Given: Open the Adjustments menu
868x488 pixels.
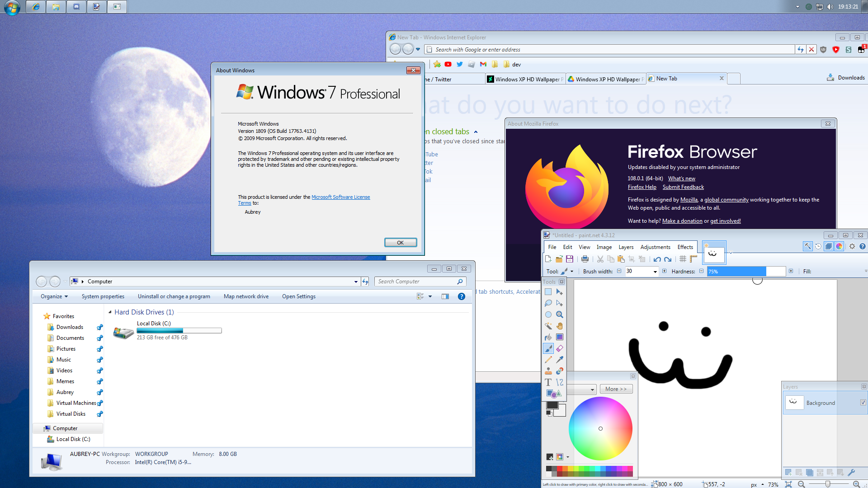Looking at the screenshot, I should click(x=655, y=247).
